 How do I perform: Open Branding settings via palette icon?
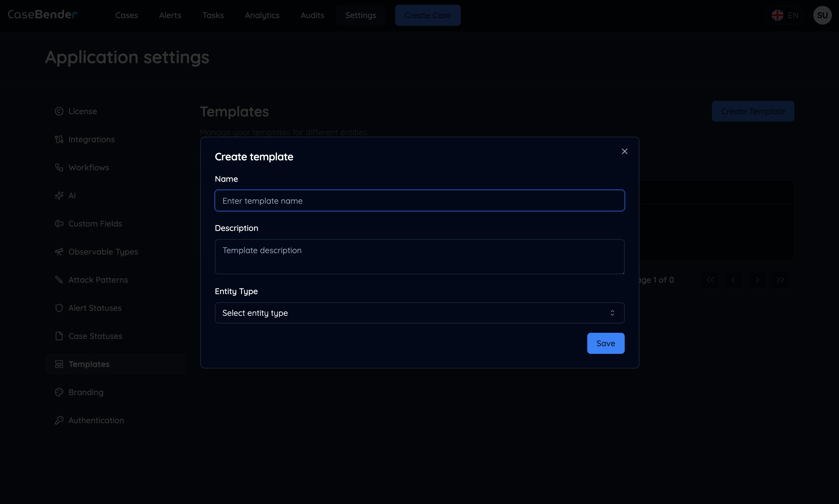click(59, 392)
